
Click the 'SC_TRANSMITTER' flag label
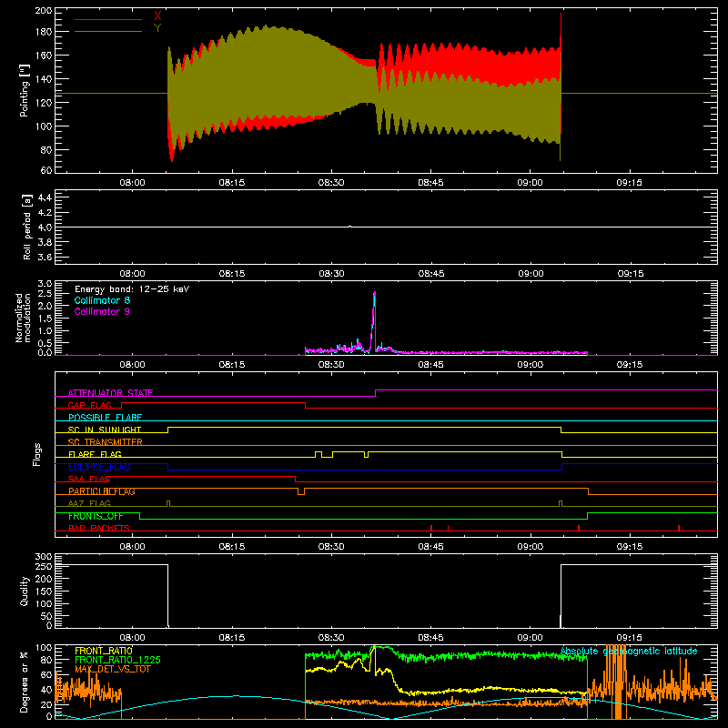tap(105, 442)
